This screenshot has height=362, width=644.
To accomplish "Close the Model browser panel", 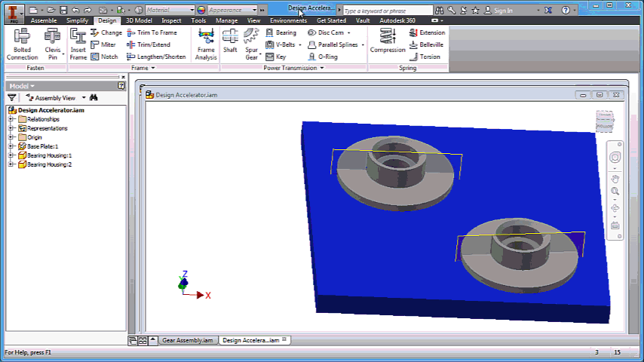I will 123,77.
